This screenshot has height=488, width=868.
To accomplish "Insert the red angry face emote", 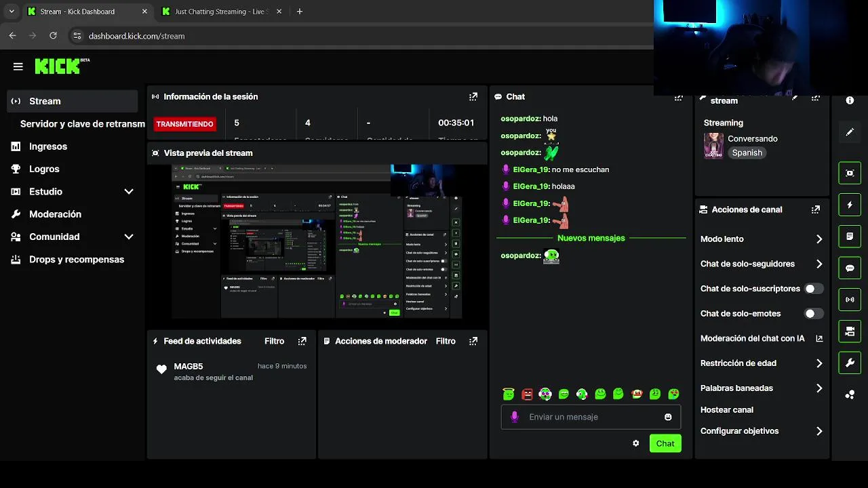I will (x=527, y=394).
